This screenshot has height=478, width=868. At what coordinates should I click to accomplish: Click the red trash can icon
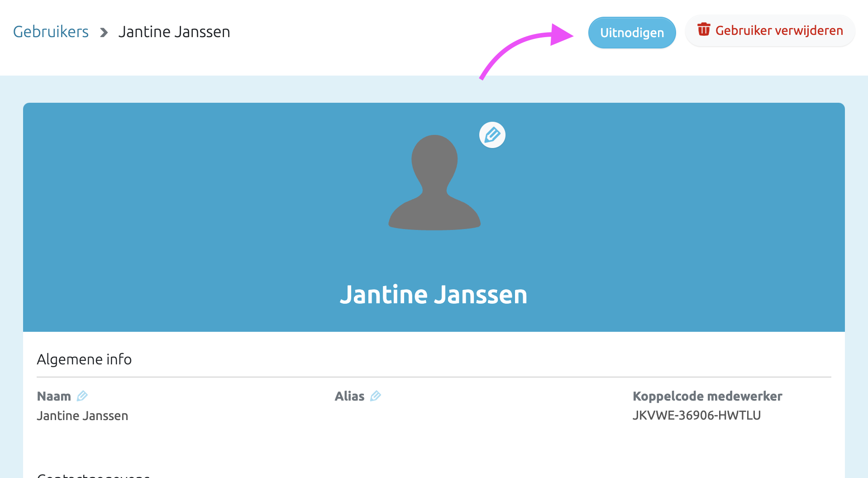[703, 30]
